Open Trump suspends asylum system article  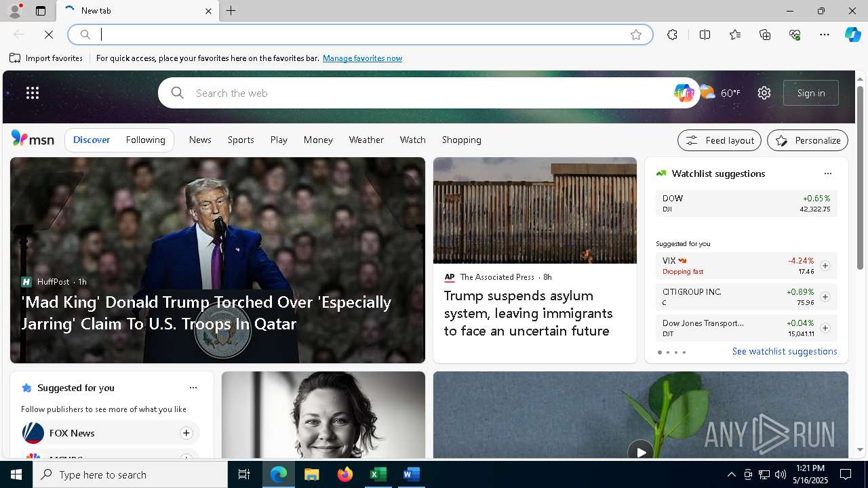point(528,313)
